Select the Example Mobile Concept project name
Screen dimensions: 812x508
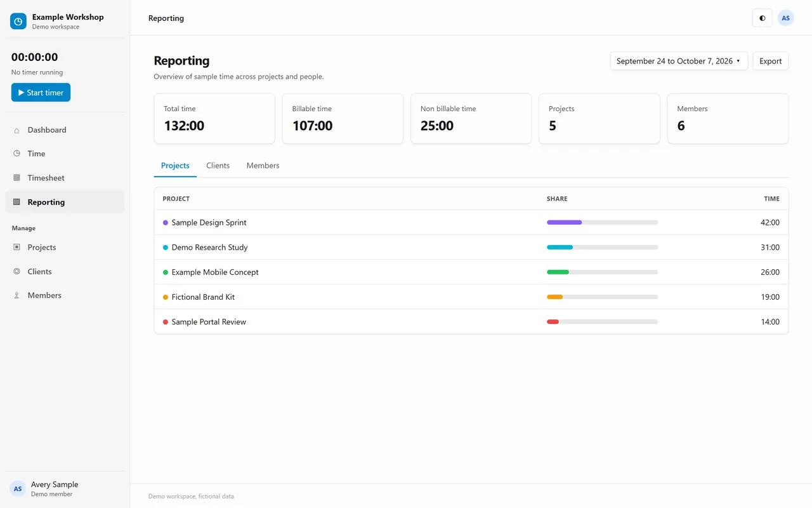pos(215,272)
